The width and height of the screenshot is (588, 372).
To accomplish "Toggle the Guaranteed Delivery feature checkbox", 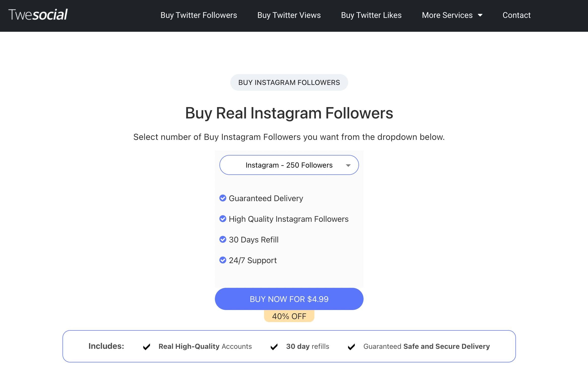I will (x=223, y=198).
